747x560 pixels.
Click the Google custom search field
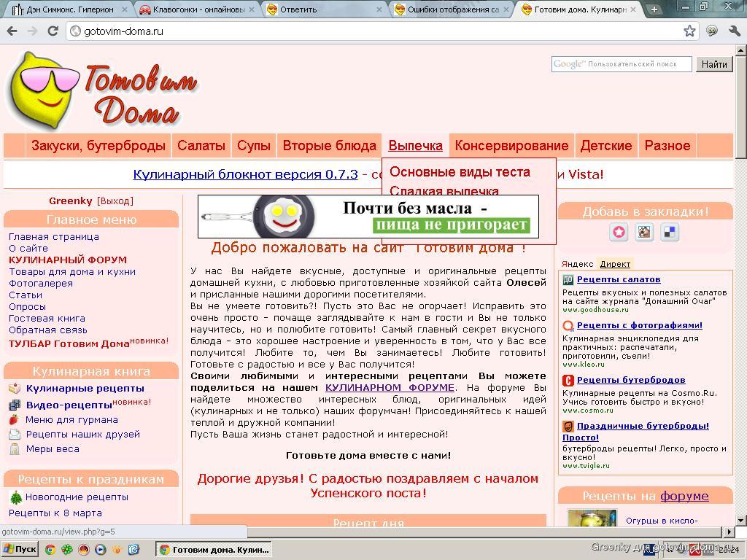point(622,64)
